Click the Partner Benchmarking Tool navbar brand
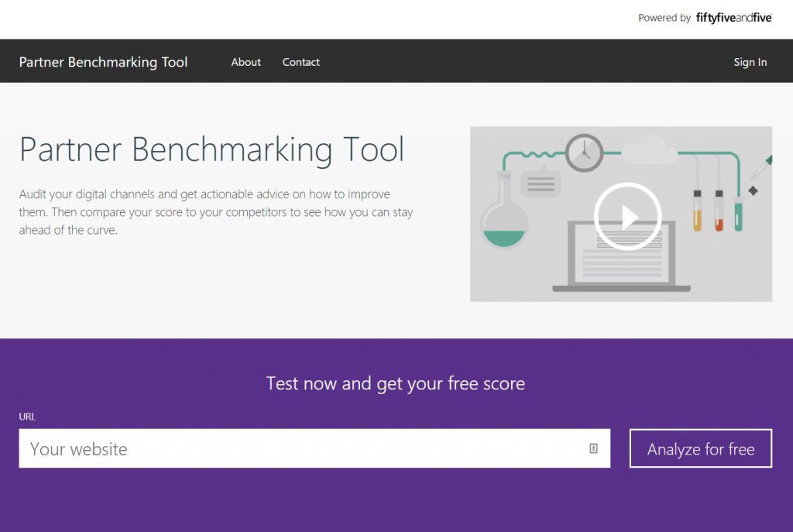The height and width of the screenshot is (532, 793). (103, 62)
